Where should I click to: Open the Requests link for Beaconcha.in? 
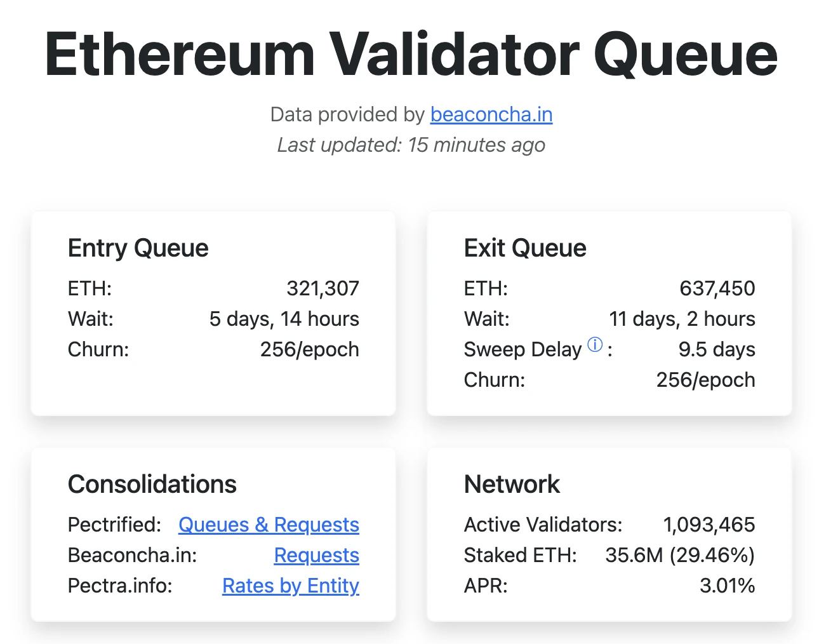(x=316, y=555)
